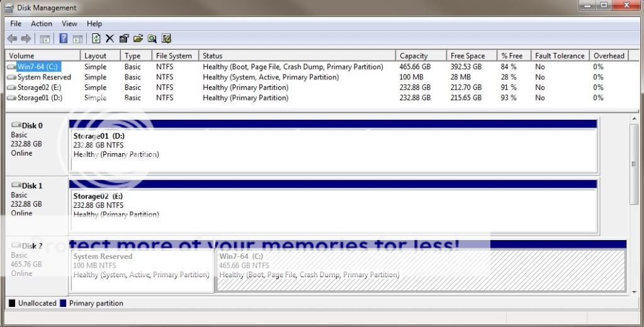Click the 28 MB free space cell
Screen dimensions: 644x327
tap(460, 77)
